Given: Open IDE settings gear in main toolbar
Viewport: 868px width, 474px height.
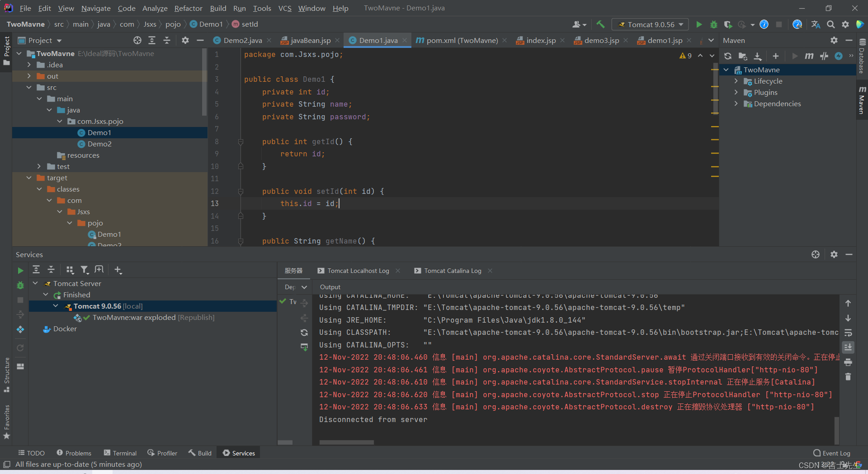Looking at the screenshot, I should pyautogui.click(x=845, y=24).
